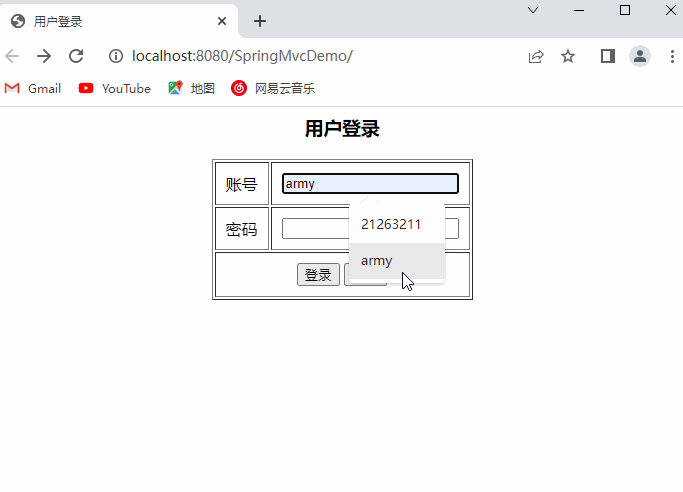Maximize the browser window
Image resolution: width=683 pixels, height=492 pixels.
[x=625, y=10]
